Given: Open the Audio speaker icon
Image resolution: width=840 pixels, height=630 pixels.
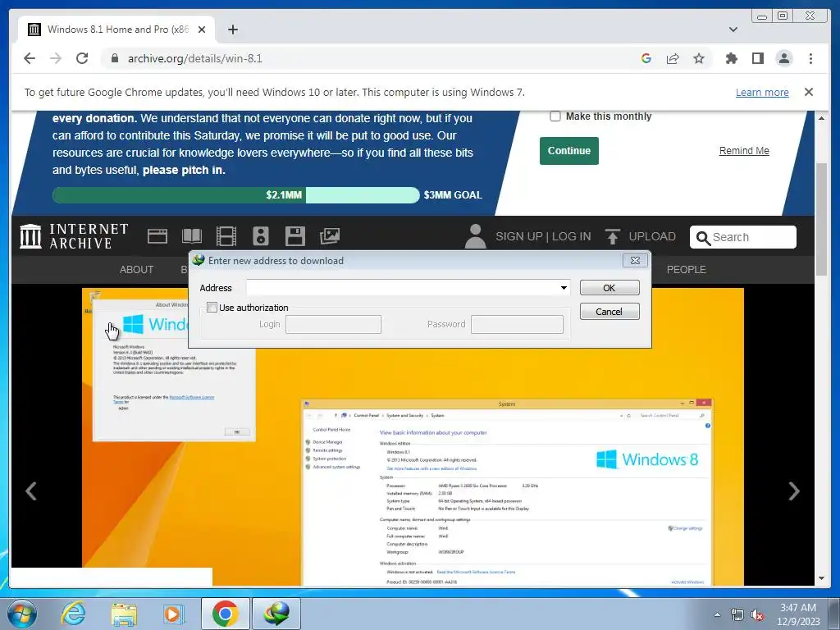Looking at the screenshot, I should pos(260,236).
